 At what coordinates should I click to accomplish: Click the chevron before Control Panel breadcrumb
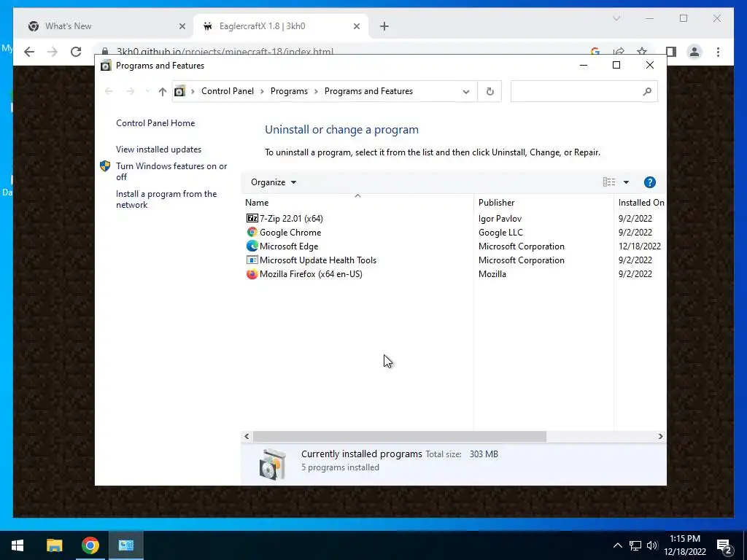tap(193, 91)
